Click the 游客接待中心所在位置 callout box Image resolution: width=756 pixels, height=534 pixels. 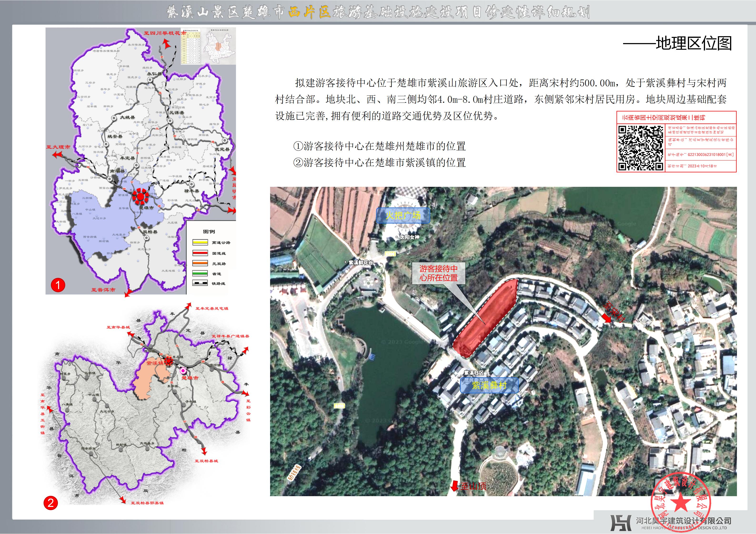[438, 273]
